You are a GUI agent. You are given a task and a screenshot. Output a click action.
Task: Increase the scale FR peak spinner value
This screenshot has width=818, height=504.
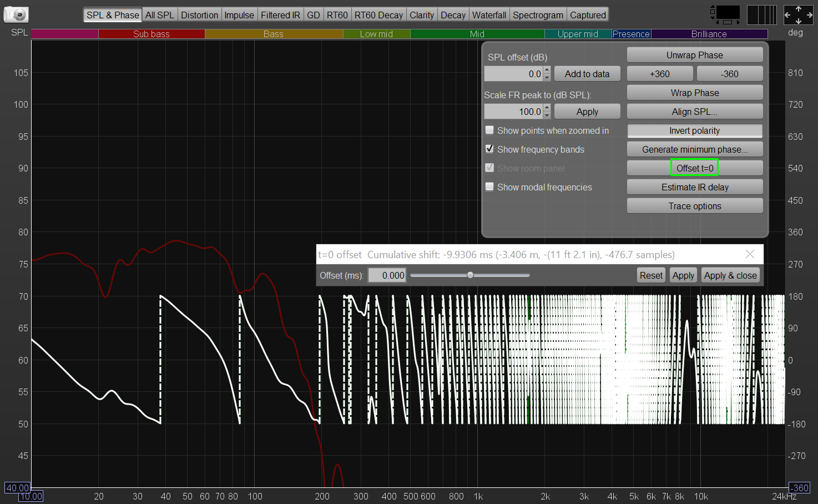[x=547, y=108]
